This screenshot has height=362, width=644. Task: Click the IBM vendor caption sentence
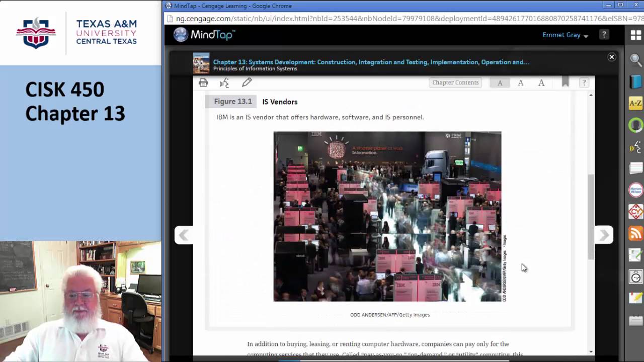point(320,117)
